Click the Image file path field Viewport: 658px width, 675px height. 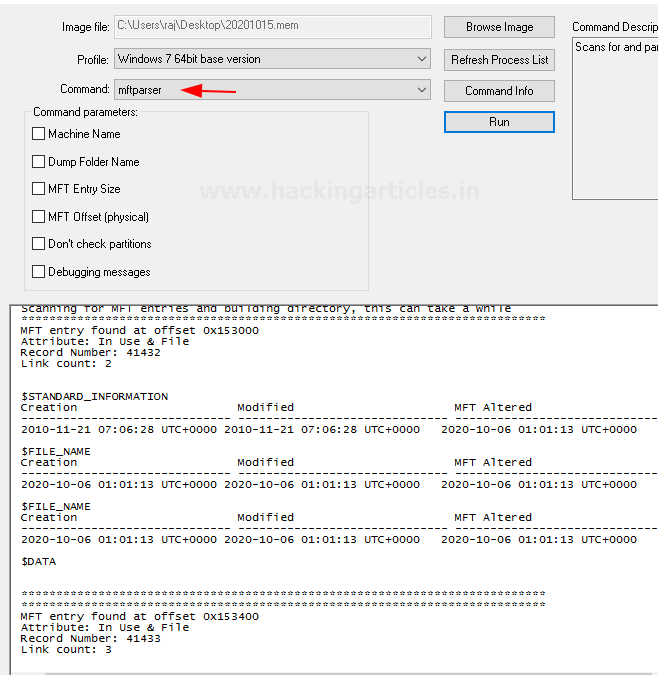click(x=272, y=27)
